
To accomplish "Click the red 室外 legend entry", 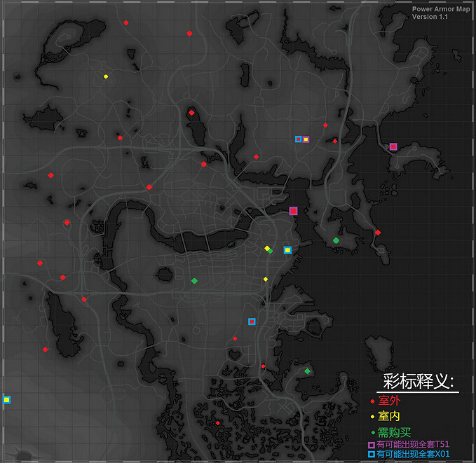I will coord(389,401).
